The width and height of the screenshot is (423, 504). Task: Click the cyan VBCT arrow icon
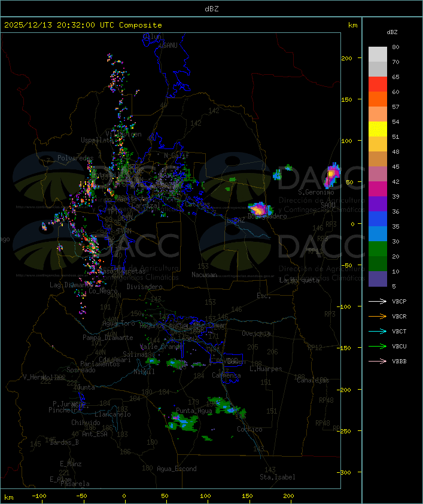click(x=378, y=331)
